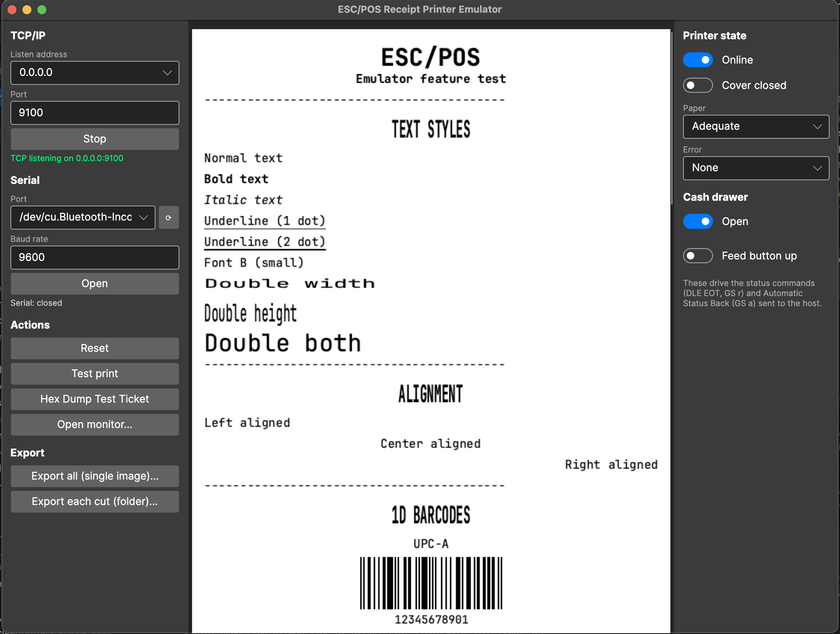This screenshot has height=634, width=840.
Task: Click the serial Open button
Action: pos(95,284)
